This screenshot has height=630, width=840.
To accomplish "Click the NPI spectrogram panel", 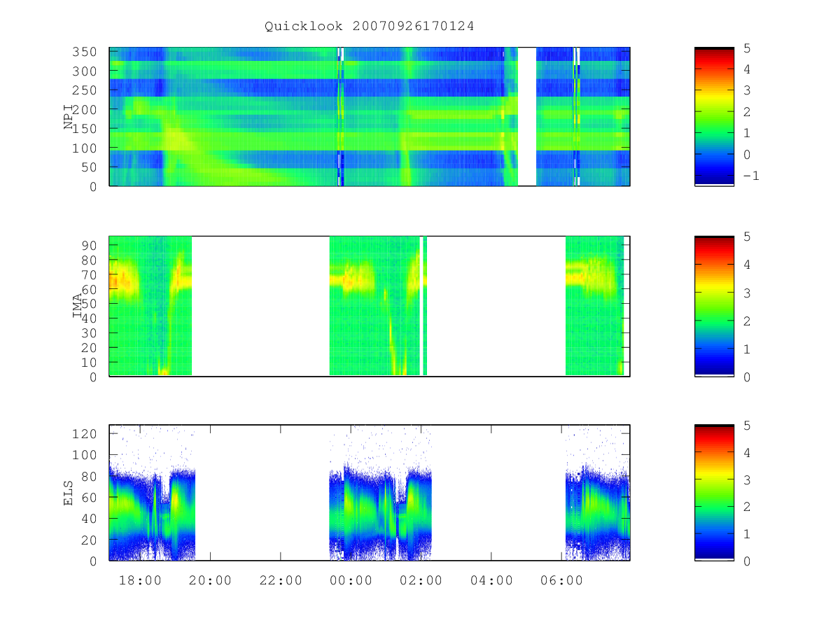I will (x=370, y=117).
